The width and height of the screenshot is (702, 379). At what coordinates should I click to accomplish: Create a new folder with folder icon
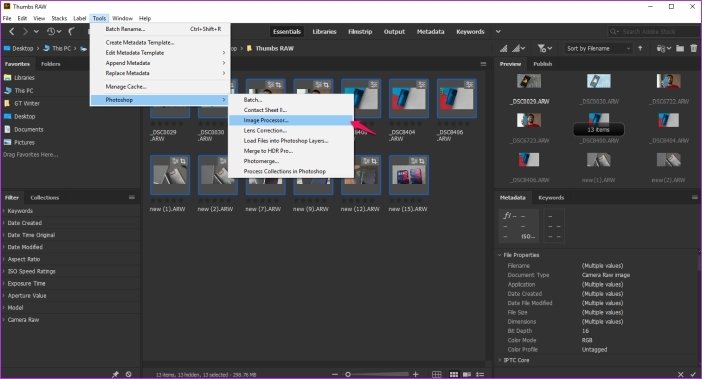pos(680,48)
